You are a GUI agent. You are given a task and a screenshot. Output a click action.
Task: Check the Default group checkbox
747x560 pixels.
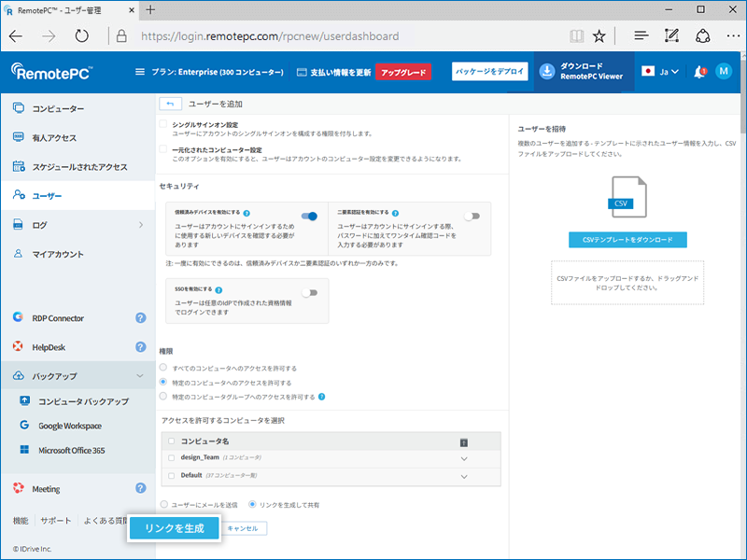coord(172,476)
